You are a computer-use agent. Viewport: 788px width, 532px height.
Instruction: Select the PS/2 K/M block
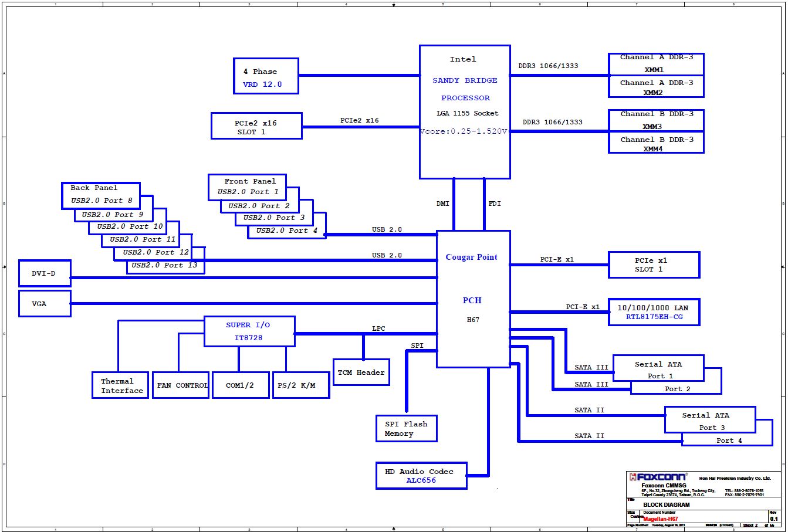301,385
